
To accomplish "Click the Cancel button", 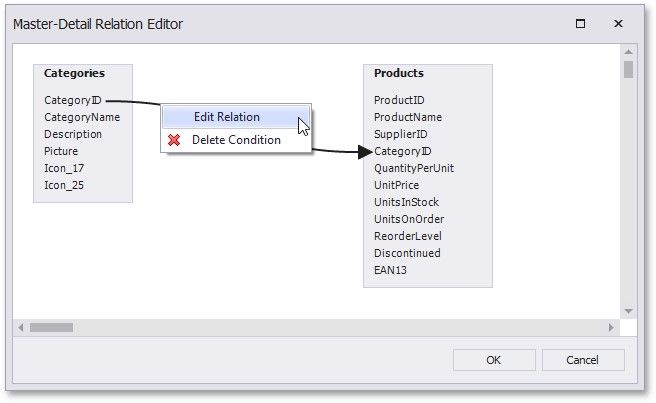I will tap(582, 360).
